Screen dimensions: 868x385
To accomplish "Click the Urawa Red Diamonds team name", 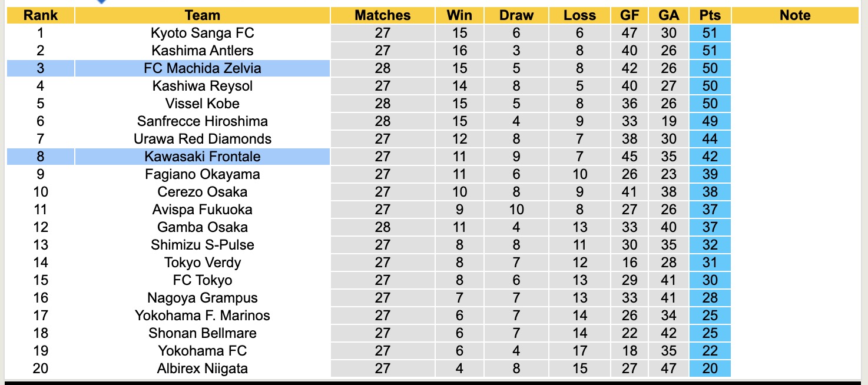I will point(202,139).
